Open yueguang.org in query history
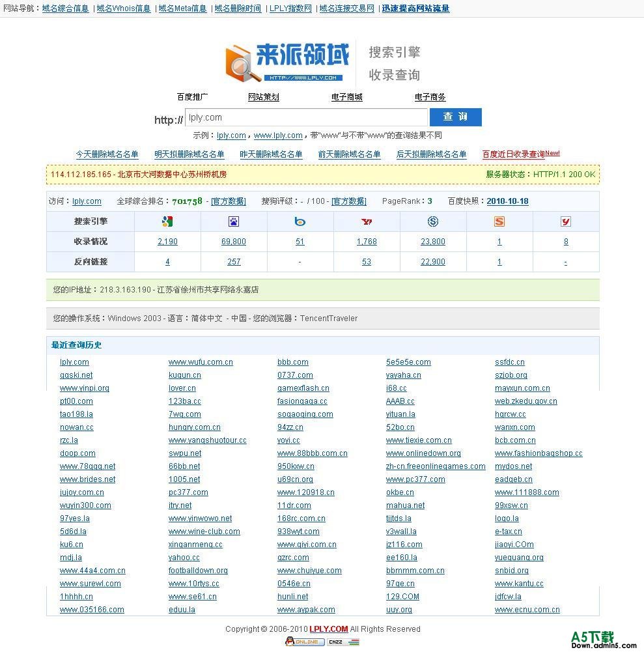This screenshot has width=644, height=652. click(519, 558)
